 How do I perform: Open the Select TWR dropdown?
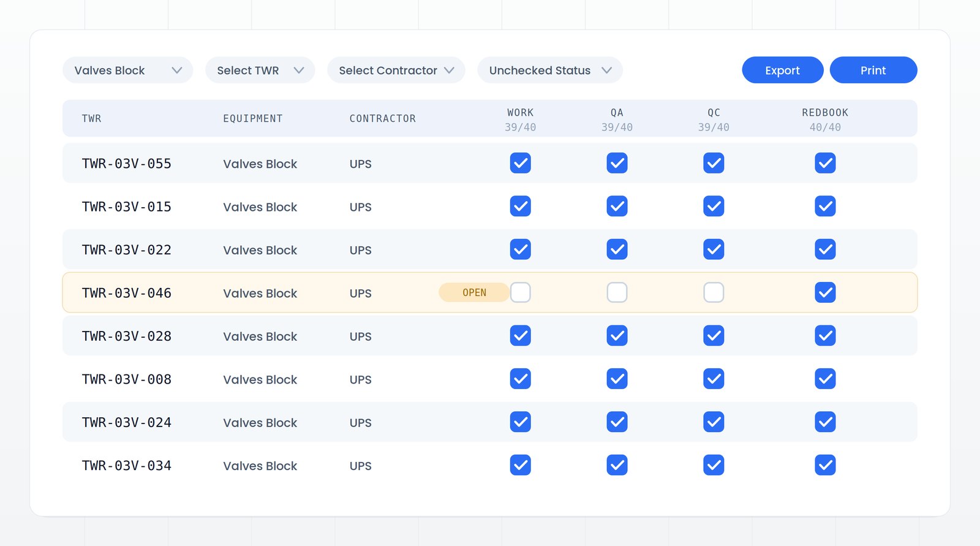click(x=260, y=70)
